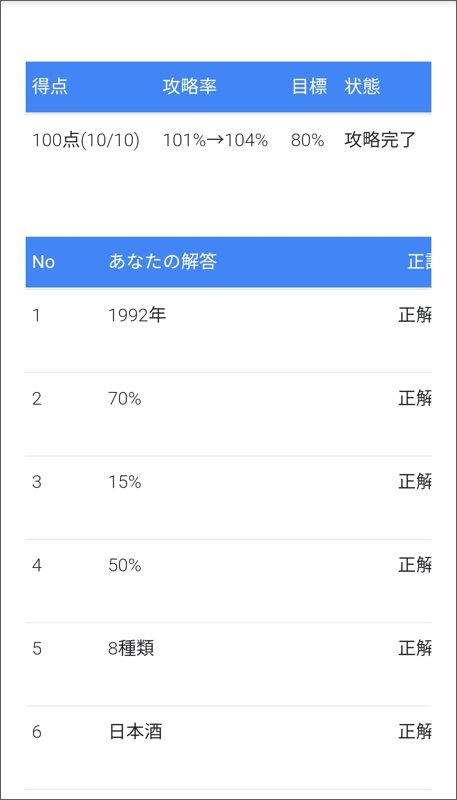Image resolution: width=457 pixels, height=800 pixels.
Task: Select the answer 1992年 in row 1
Action: tap(137, 316)
